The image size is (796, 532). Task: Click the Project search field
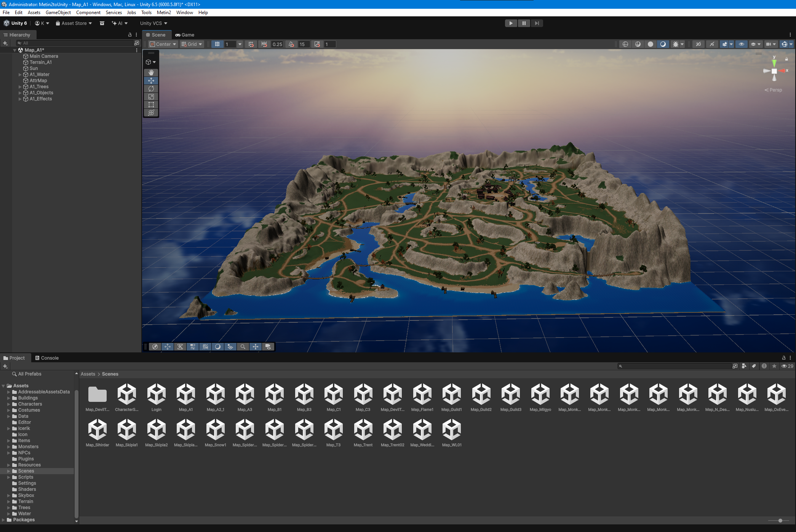pos(674,366)
